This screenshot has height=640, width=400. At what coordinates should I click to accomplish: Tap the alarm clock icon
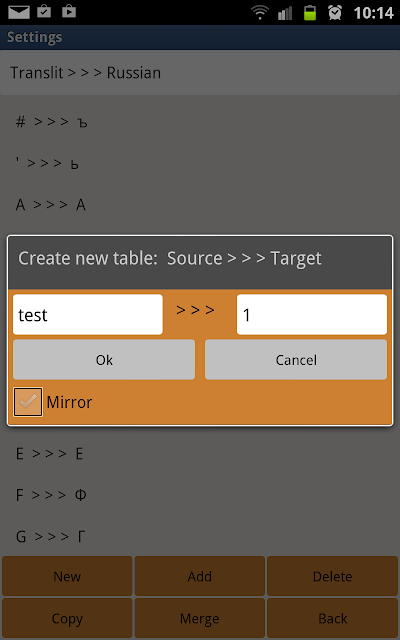(x=335, y=13)
